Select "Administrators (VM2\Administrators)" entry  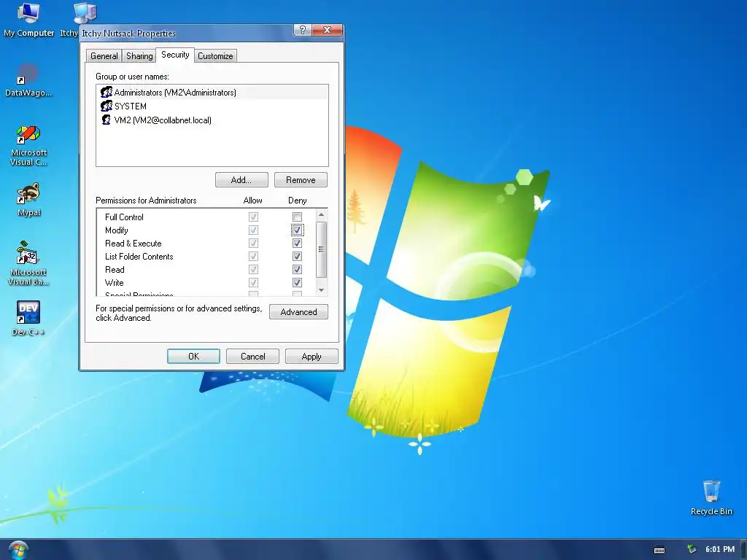(212, 92)
